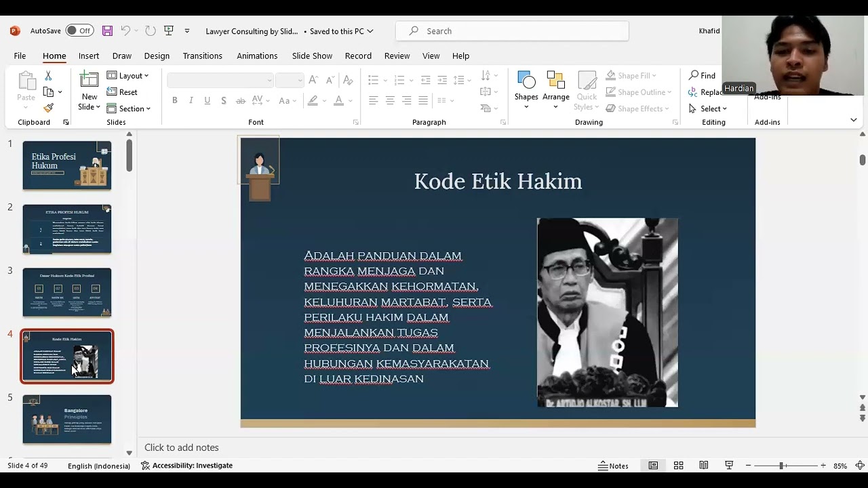Viewport: 868px width, 488px height.
Task: Toggle the AutoSave switch
Action: [x=79, y=31]
